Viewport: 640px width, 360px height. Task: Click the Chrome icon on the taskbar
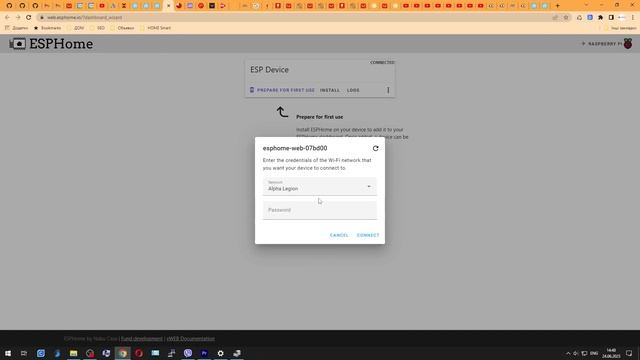click(x=122, y=353)
